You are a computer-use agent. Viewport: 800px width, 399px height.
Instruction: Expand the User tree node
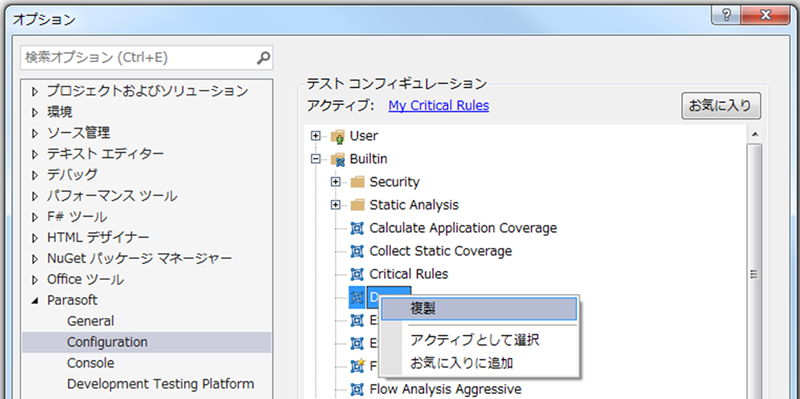[x=316, y=136]
